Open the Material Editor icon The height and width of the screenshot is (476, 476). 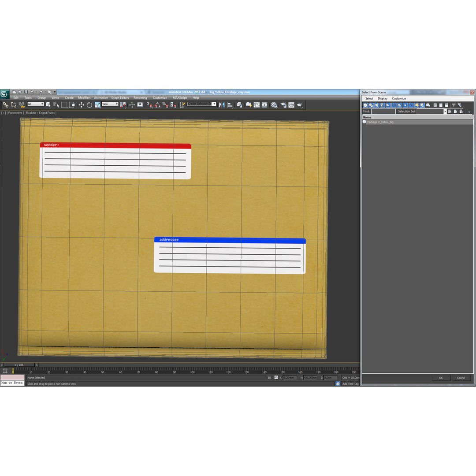point(274,105)
